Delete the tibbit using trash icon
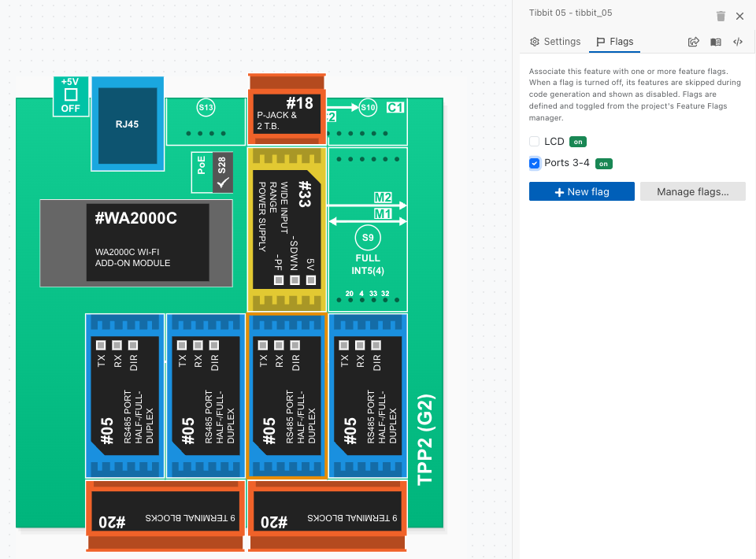Screen dimensions: 756x559 [721, 16]
